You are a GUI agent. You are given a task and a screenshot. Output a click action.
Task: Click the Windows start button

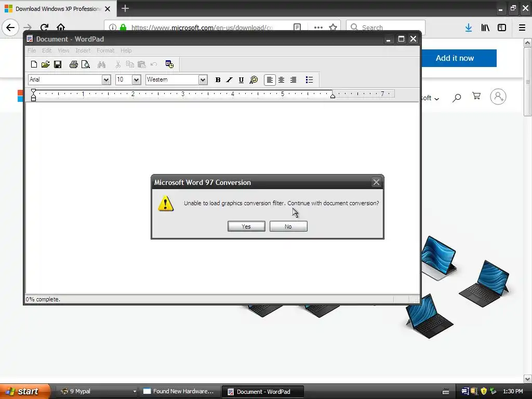25,391
